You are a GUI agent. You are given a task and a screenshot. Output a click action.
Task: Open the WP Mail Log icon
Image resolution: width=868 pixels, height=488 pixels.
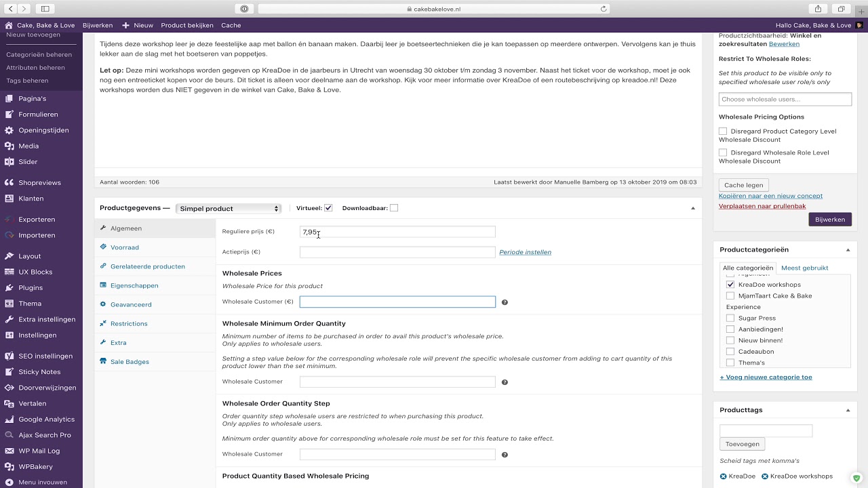point(9,451)
